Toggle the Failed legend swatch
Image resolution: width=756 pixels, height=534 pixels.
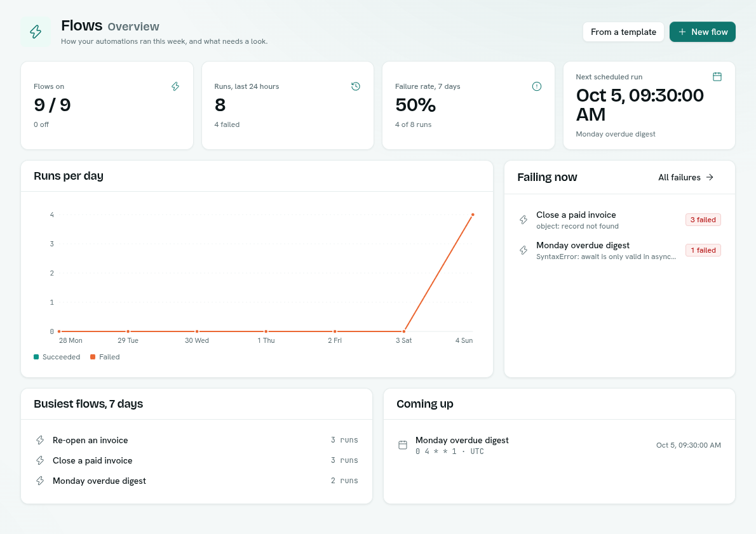click(93, 357)
